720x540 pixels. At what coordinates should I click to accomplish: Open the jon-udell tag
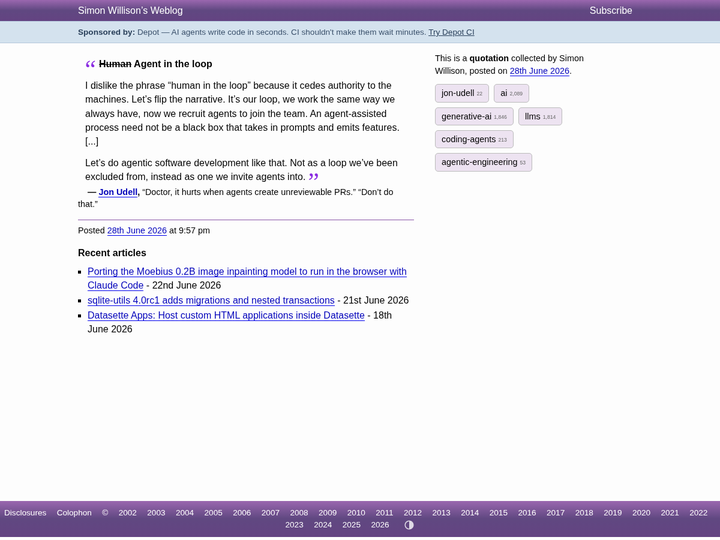pyautogui.click(x=461, y=93)
